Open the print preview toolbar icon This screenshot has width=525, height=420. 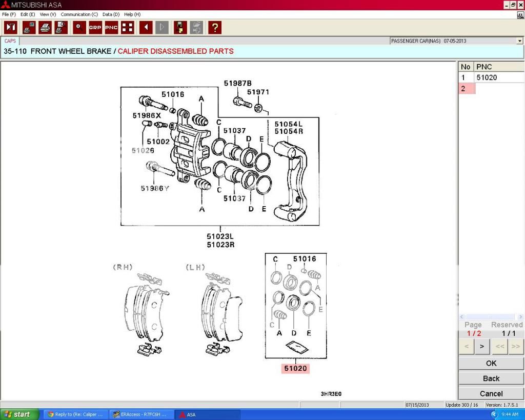[x=61, y=27]
